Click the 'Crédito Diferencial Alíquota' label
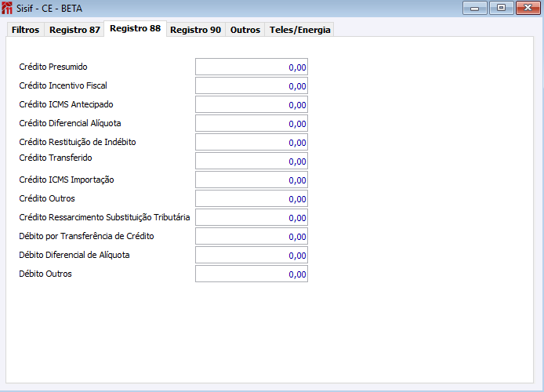The image size is (544, 392). [70, 123]
